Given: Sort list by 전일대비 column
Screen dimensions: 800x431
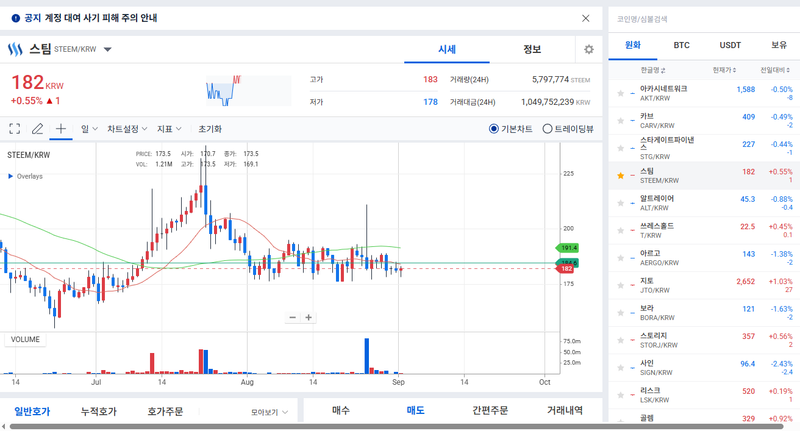Looking at the screenshot, I should (x=776, y=70).
